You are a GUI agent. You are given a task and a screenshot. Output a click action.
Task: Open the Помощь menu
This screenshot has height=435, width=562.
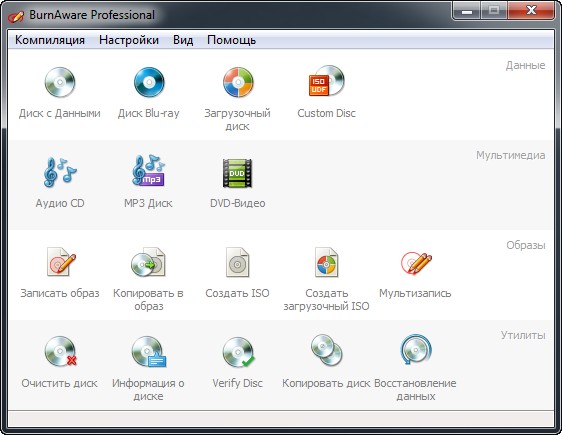[x=231, y=40]
